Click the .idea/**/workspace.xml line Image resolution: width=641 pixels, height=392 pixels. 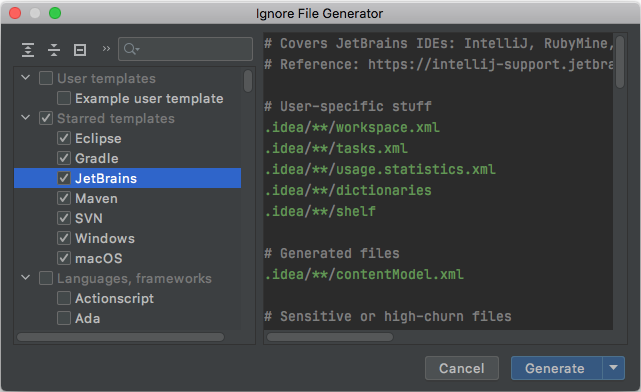tap(352, 128)
